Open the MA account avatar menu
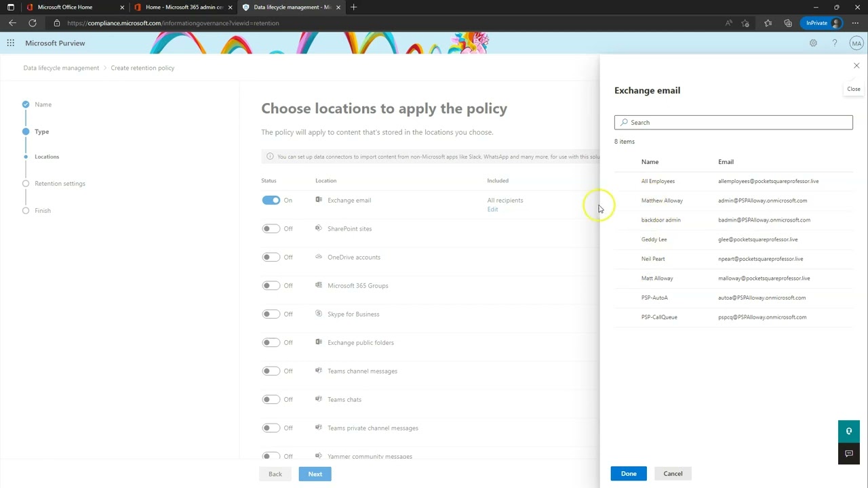The width and height of the screenshot is (868, 488). 856,43
